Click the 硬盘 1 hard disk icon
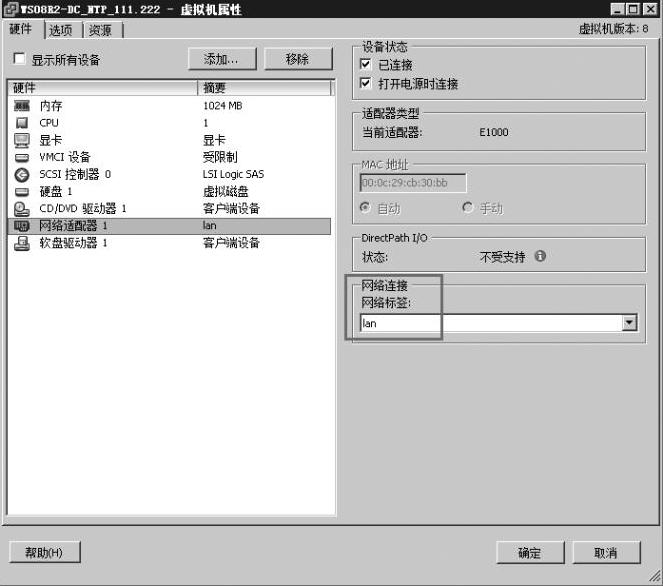Screen dimensions: 663x586 click(x=22, y=192)
